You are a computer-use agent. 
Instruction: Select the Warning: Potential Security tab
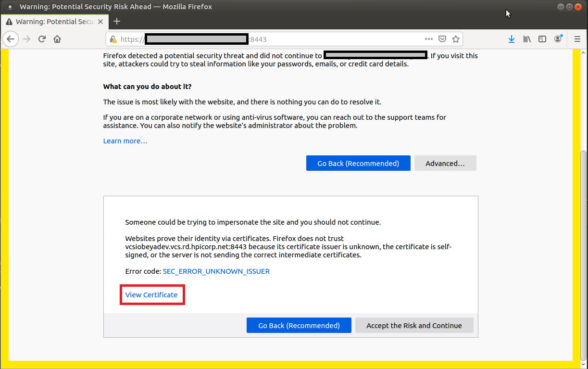point(55,22)
